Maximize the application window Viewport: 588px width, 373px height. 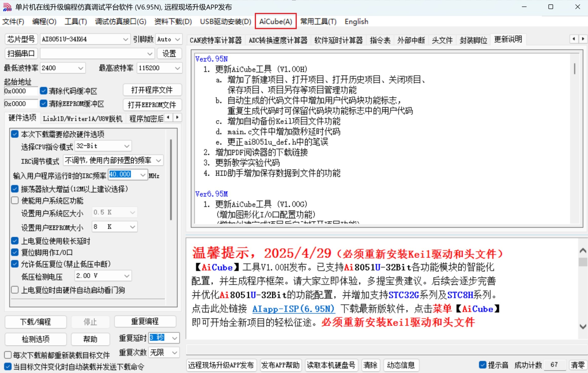coord(550,7)
